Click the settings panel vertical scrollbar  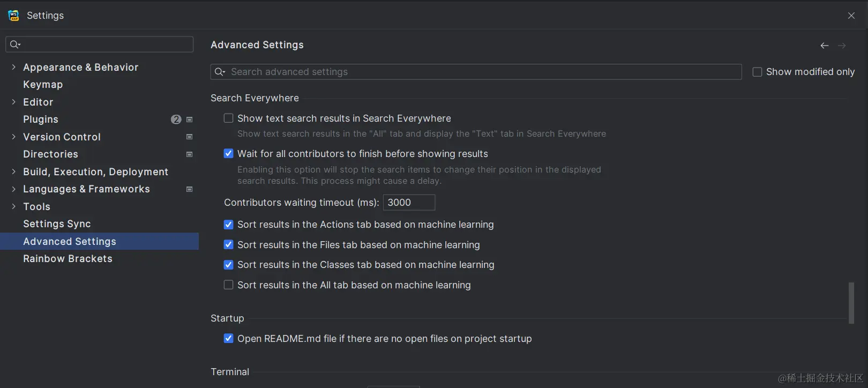click(x=851, y=303)
